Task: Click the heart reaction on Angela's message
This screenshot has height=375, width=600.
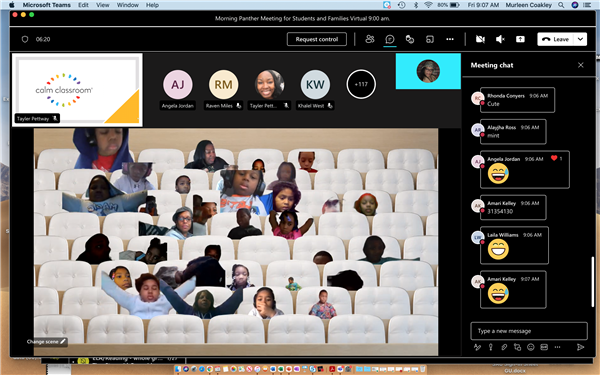Action: click(554, 158)
